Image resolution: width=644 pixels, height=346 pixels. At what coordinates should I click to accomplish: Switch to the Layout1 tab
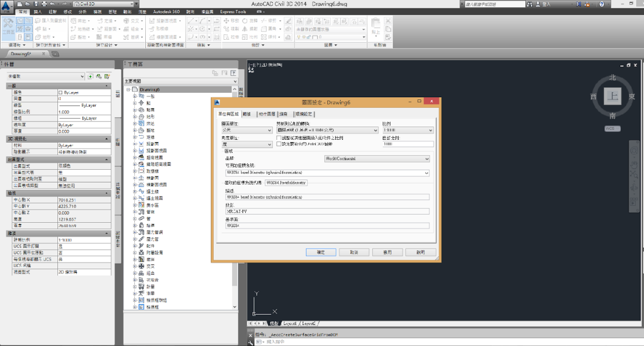289,324
